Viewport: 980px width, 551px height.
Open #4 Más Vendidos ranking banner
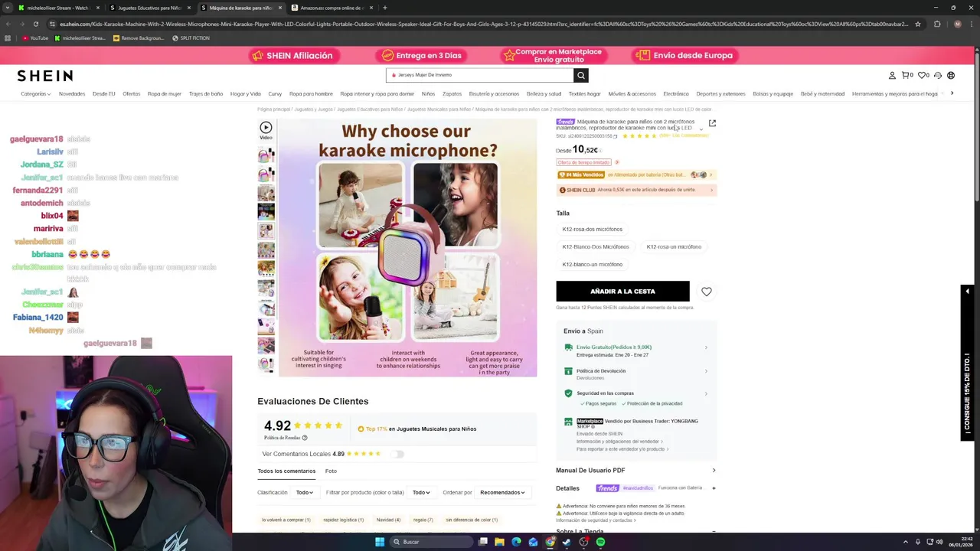pos(636,174)
